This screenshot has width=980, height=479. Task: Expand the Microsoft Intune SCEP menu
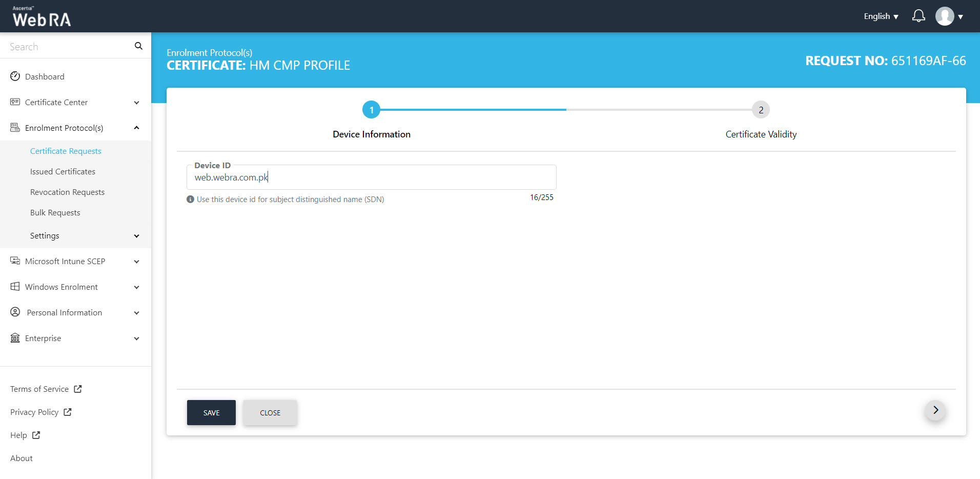click(136, 262)
